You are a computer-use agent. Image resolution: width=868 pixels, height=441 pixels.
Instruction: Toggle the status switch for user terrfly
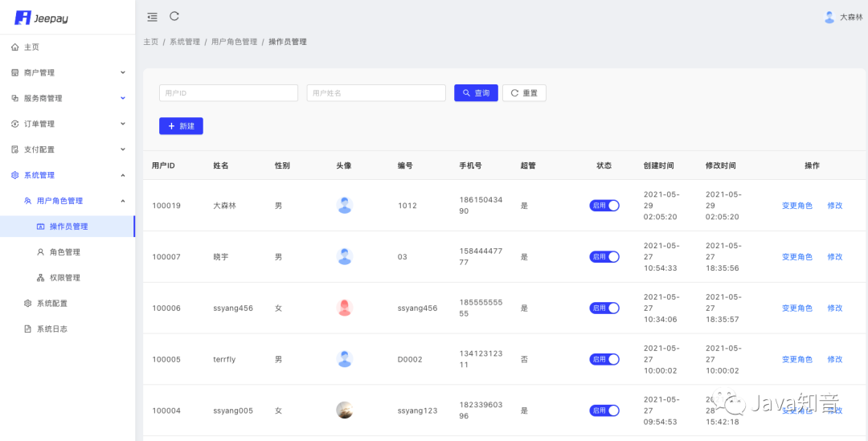pyautogui.click(x=604, y=359)
